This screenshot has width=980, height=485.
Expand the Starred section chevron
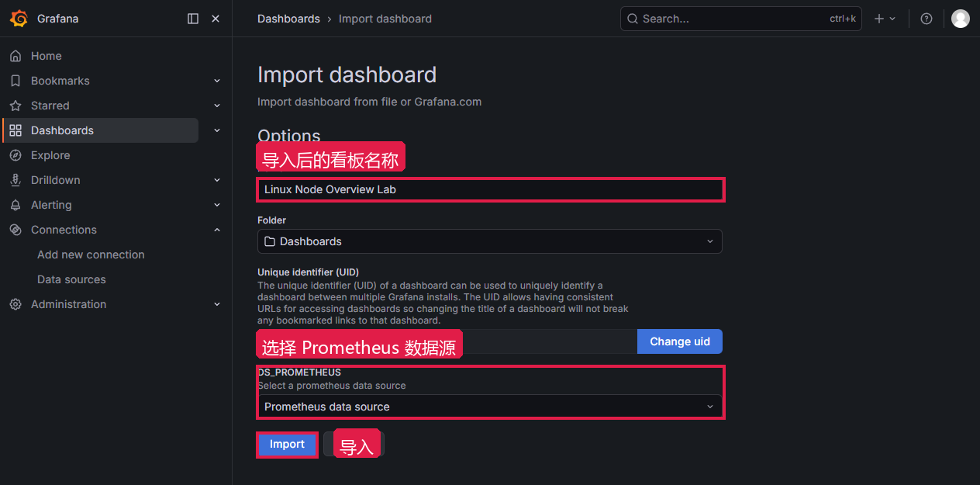click(217, 106)
